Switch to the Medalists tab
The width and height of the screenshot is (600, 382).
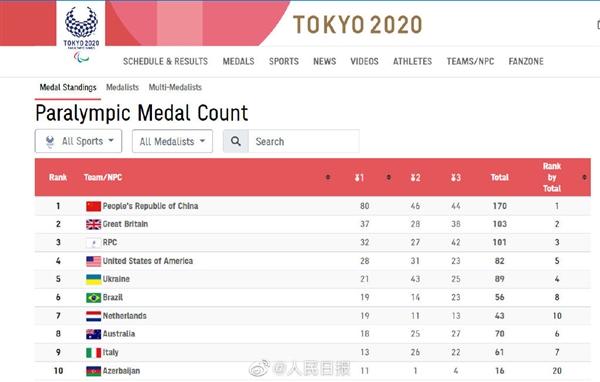pyautogui.click(x=122, y=87)
